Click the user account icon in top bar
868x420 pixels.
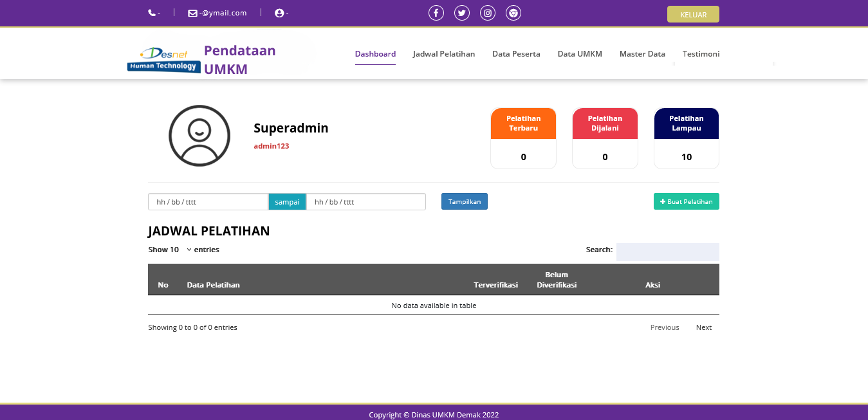(x=279, y=13)
